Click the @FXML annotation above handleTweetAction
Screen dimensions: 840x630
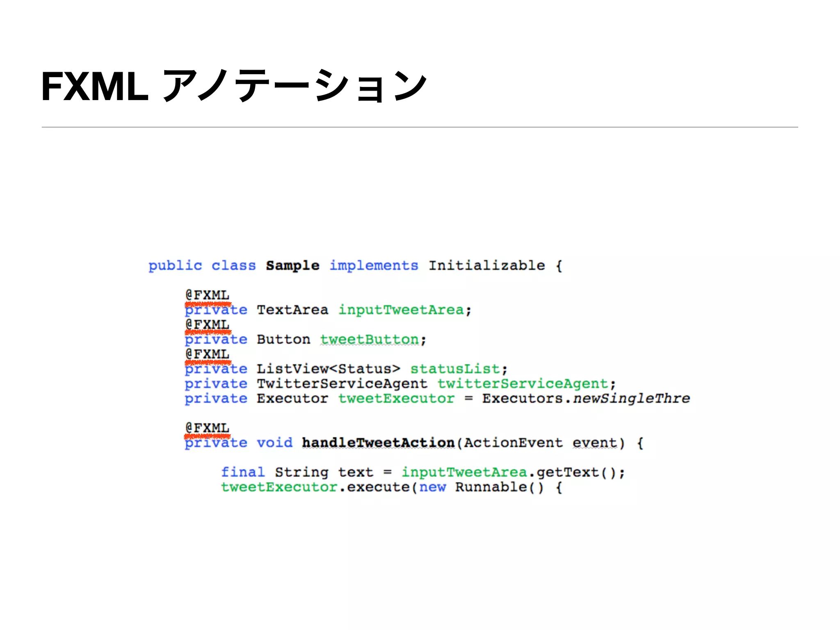pos(207,428)
